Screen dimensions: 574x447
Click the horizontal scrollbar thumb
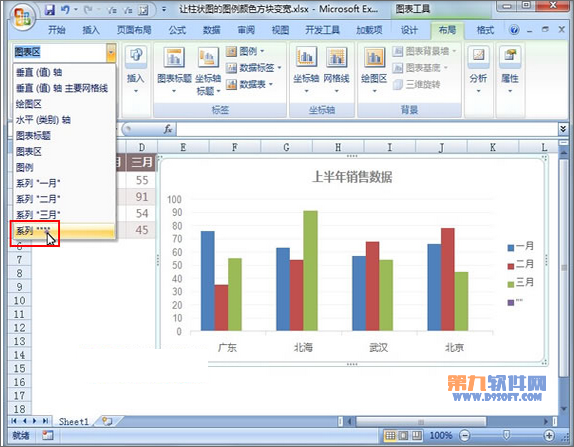(x=421, y=422)
